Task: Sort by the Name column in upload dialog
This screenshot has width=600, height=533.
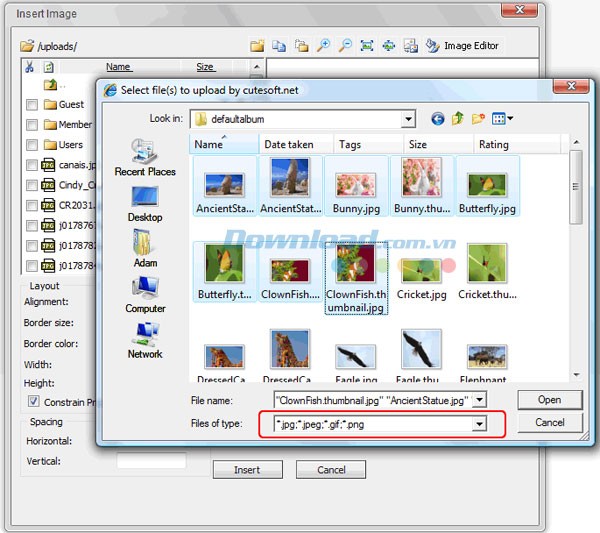Action: (x=224, y=144)
